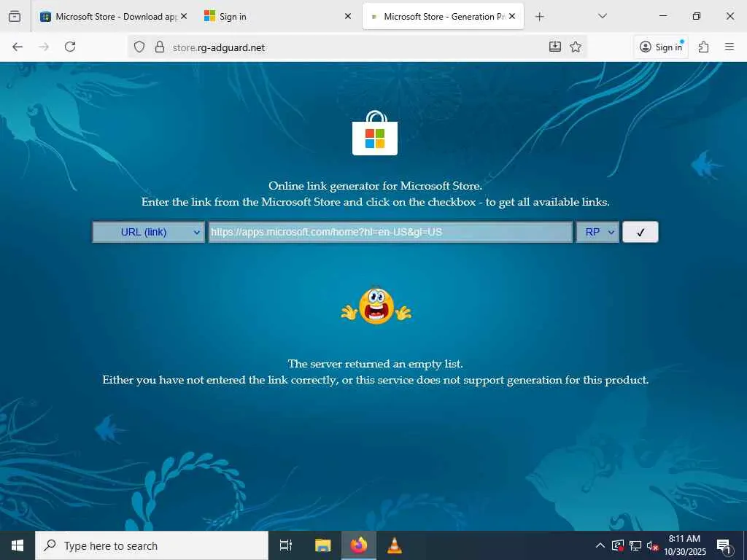
Task: Restore down the Firefox window
Action: click(697, 16)
